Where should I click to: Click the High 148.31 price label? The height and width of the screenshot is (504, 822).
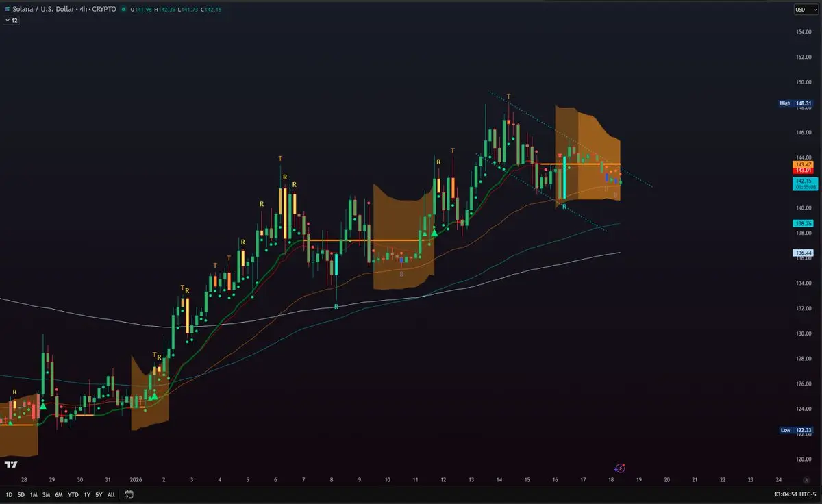point(795,103)
